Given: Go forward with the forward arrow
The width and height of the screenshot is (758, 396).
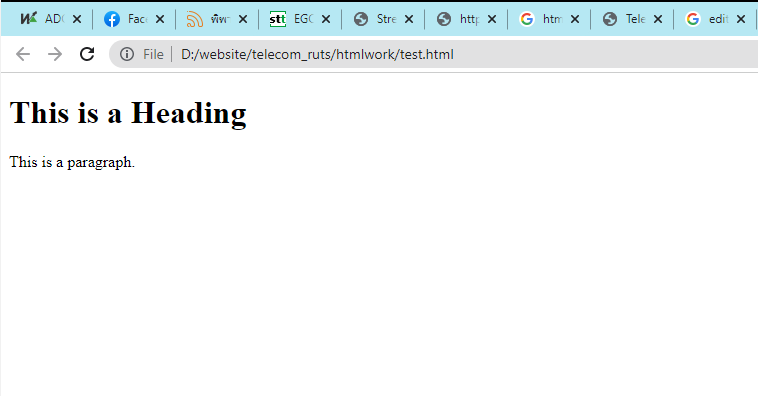Looking at the screenshot, I should (x=55, y=54).
